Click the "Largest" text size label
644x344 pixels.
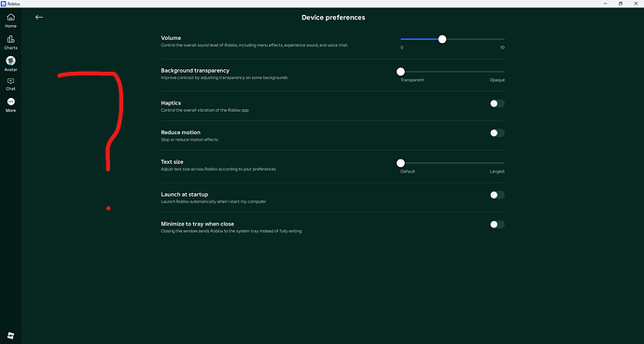pos(497,172)
